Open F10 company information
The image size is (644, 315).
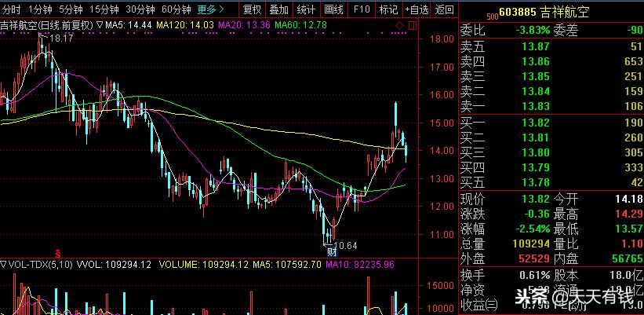[x=361, y=9]
